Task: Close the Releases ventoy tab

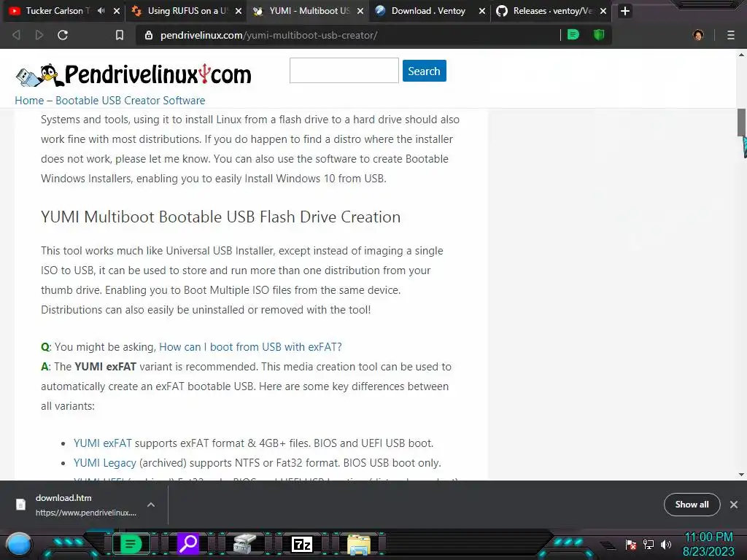Action: (603, 11)
